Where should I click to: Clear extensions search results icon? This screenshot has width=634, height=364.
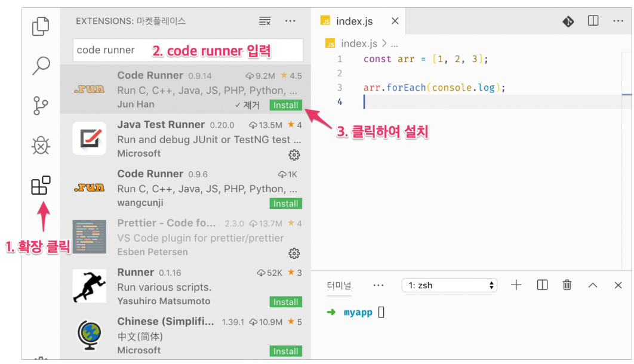pyautogui.click(x=265, y=21)
